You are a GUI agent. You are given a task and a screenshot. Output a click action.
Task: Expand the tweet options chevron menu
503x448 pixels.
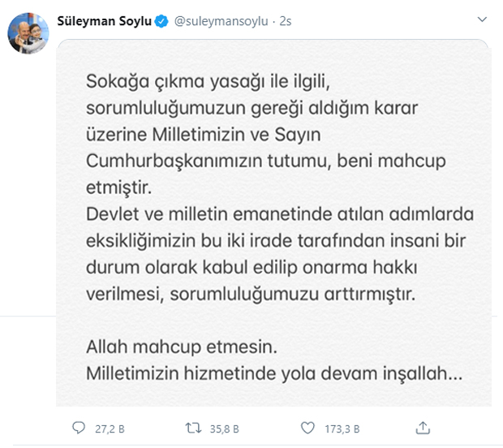(481, 19)
